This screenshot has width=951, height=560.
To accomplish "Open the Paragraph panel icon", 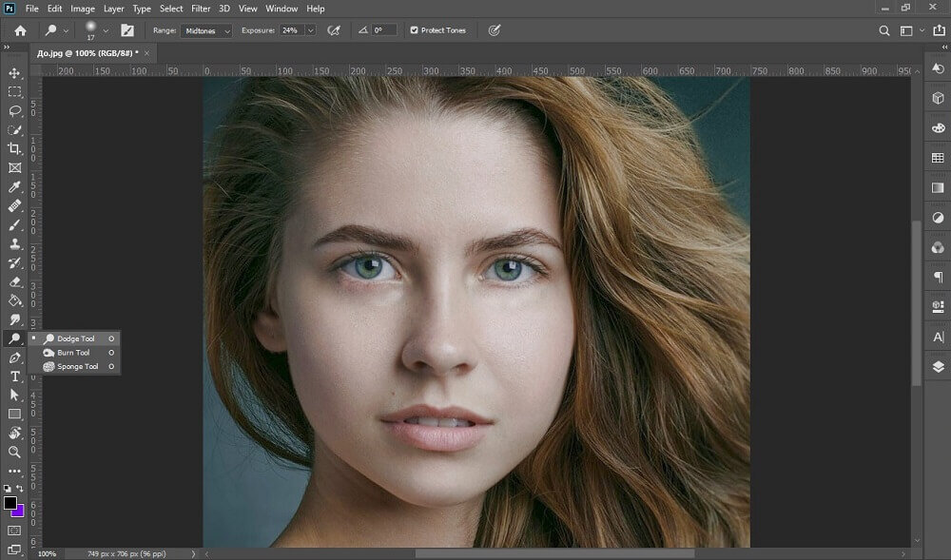I will [x=938, y=278].
